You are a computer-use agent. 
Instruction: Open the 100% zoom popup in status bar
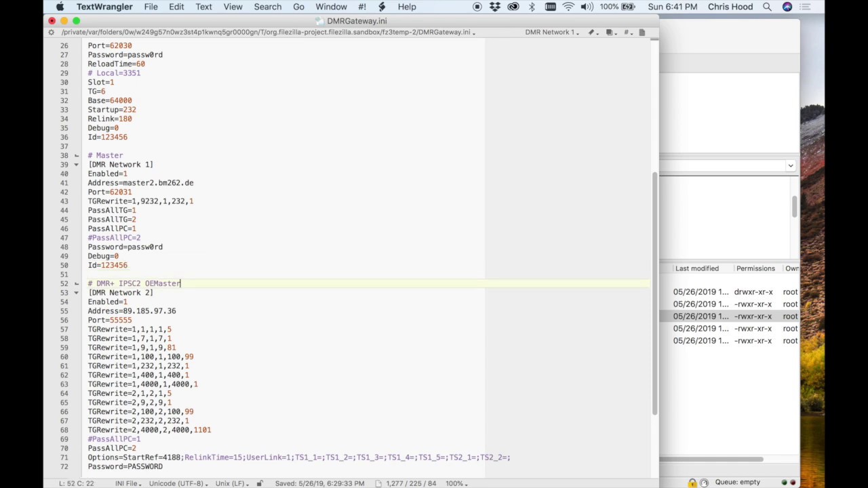click(x=456, y=483)
